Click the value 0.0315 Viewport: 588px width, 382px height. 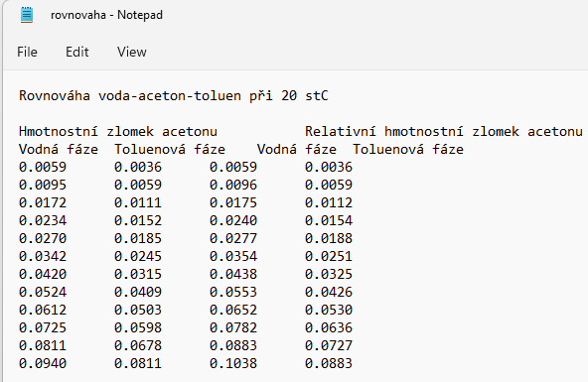click(x=138, y=274)
